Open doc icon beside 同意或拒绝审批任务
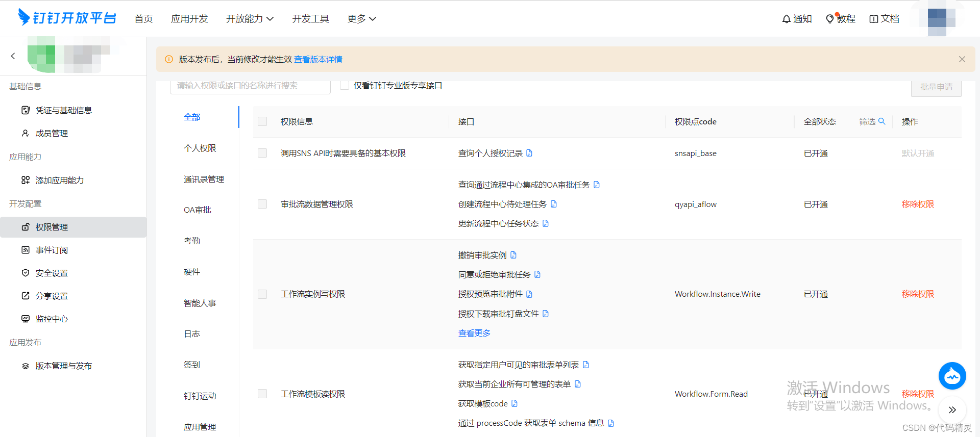980x437 pixels. click(x=537, y=274)
